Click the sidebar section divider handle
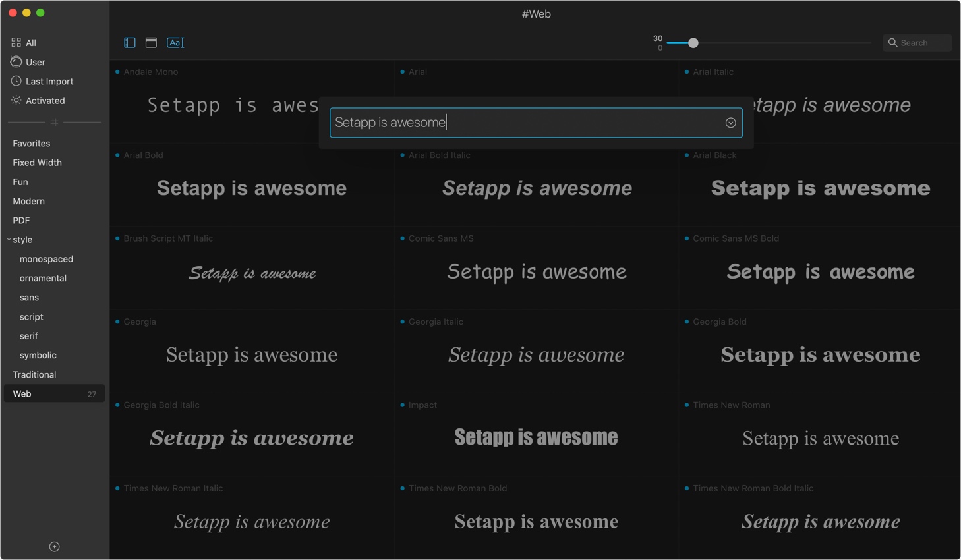The height and width of the screenshot is (560, 961). tap(55, 122)
